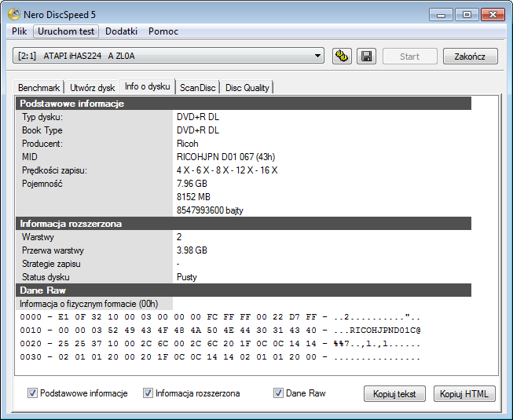513x420 pixels.
Task: Click the hex row starting with 0030
Action: 220,357
